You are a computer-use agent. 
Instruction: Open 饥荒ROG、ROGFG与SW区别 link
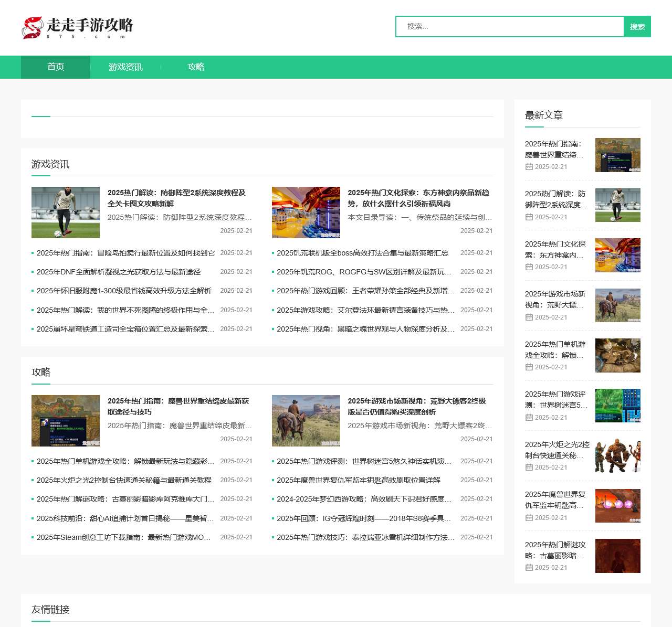coord(364,272)
